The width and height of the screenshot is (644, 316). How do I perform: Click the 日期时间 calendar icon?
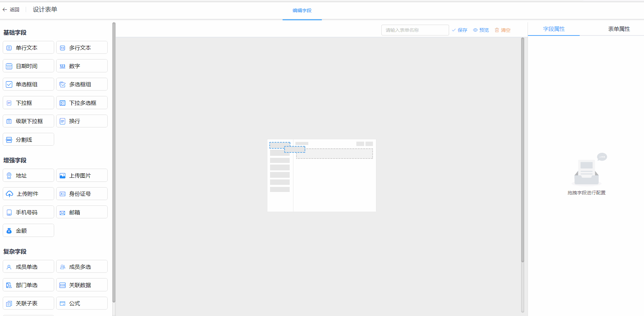pyautogui.click(x=9, y=66)
